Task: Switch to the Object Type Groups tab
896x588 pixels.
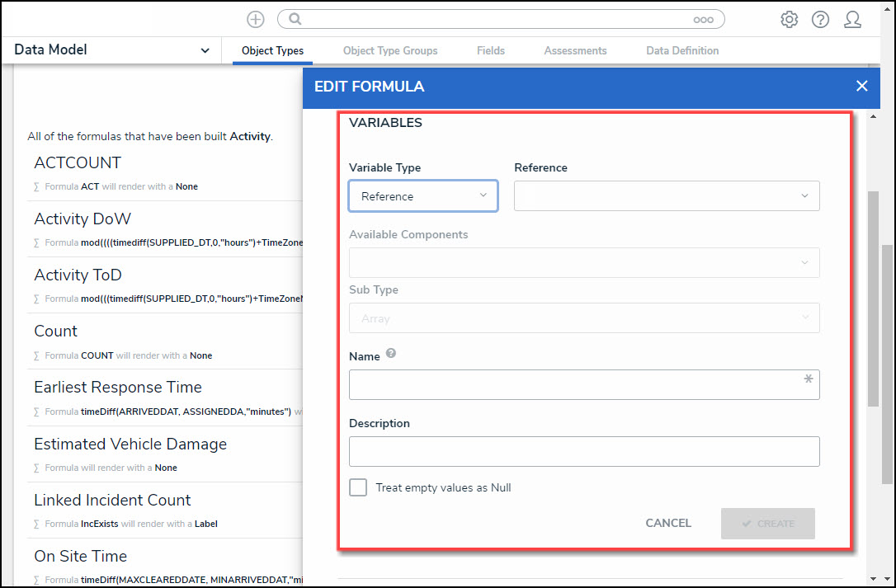Action: 390,50
